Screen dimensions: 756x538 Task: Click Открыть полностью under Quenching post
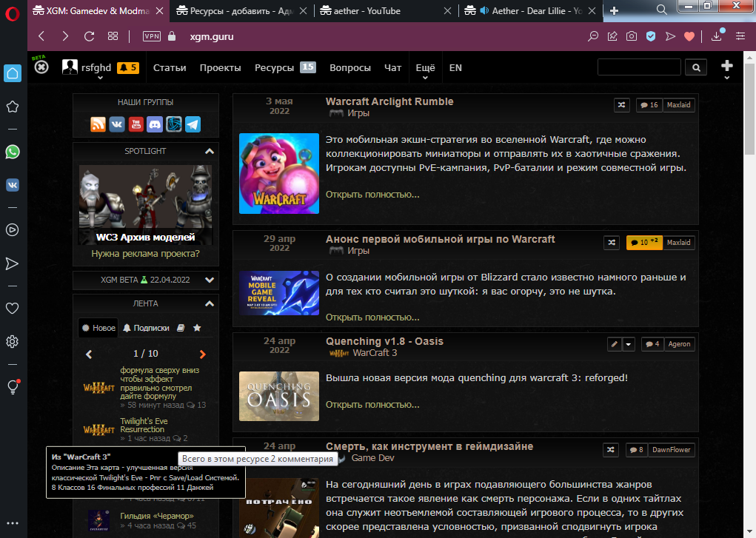pyautogui.click(x=372, y=405)
